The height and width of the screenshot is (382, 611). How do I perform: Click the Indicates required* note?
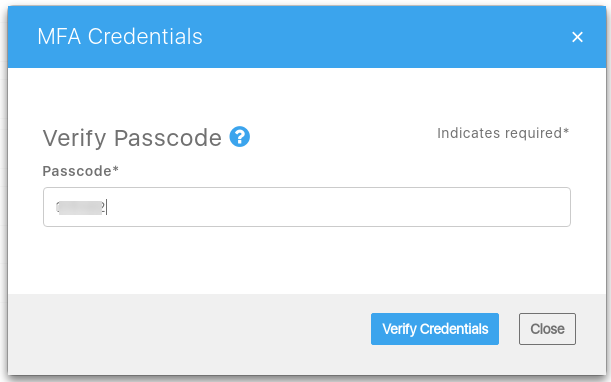(503, 133)
